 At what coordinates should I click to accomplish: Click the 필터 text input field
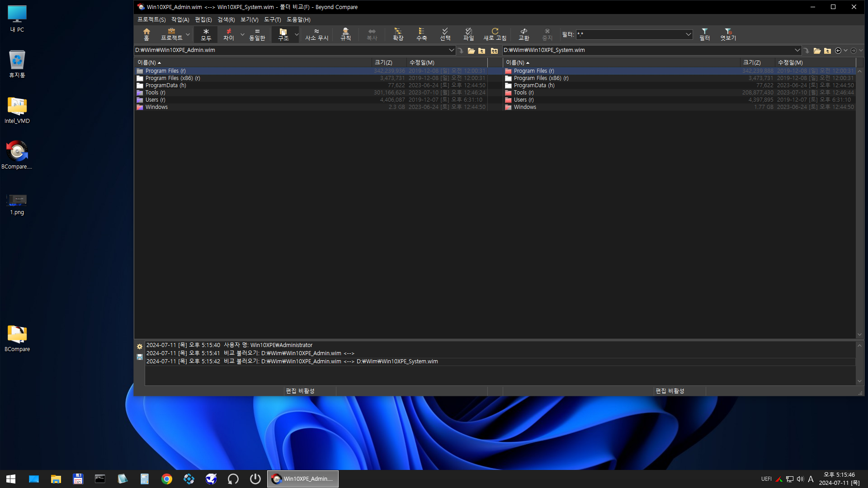(x=630, y=34)
